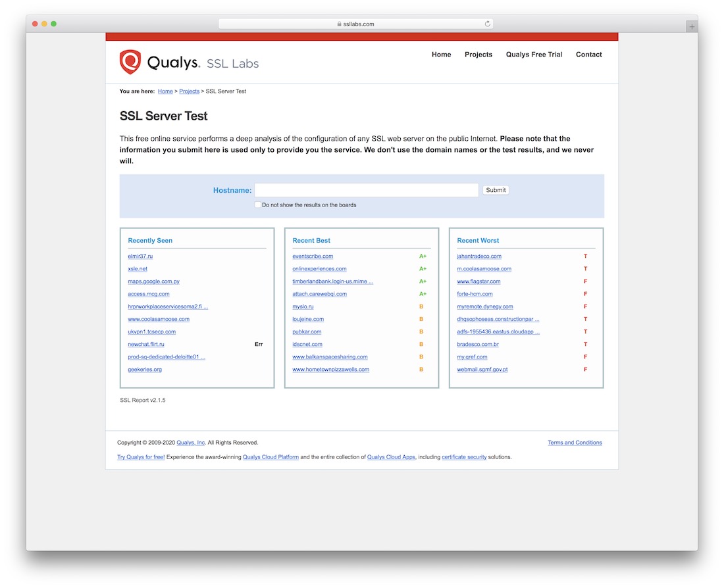Viewport: 724px width, 588px height.
Task: Open the certificate security link
Action: [x=464, y=457]
